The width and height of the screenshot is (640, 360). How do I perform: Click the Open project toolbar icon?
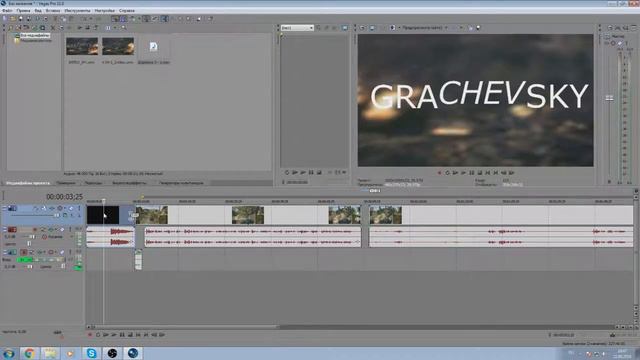pos(12,19)
